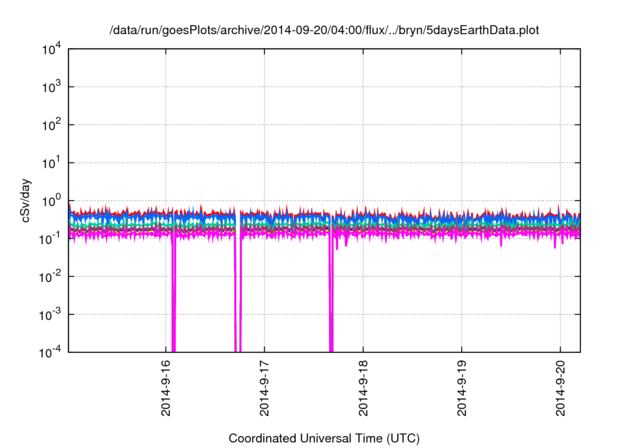Click the 10^-1 y-axis tick label
The width and height of the screenshot is (640, 448).
[x=51, y=239]
